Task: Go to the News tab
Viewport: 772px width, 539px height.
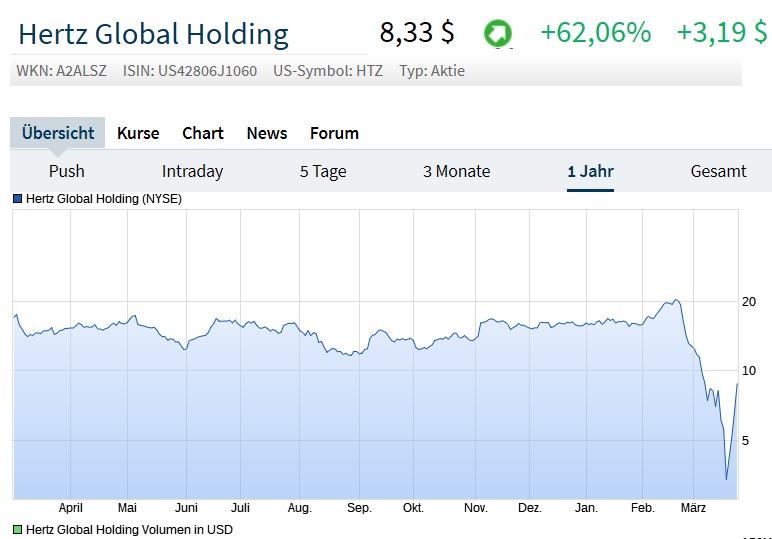Action: 267,133
